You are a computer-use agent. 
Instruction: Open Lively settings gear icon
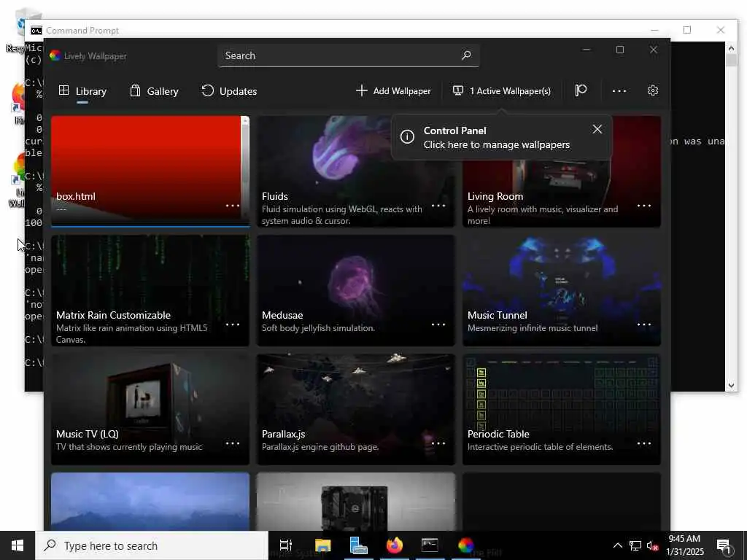click(x=653, y=90)
